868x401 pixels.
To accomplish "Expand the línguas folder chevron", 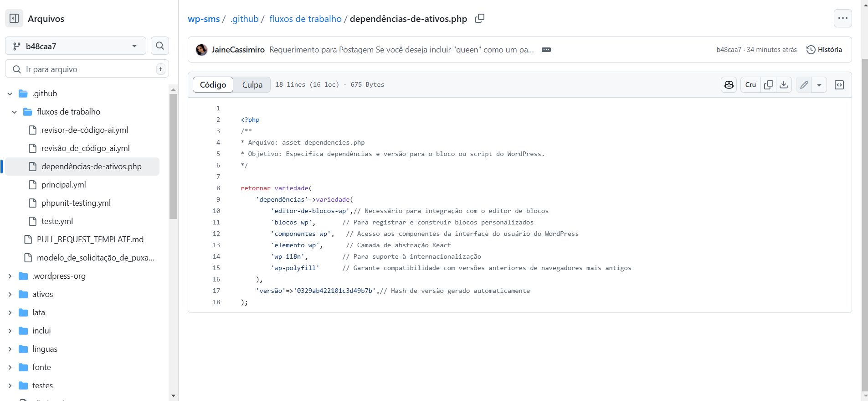I will 10,349.
